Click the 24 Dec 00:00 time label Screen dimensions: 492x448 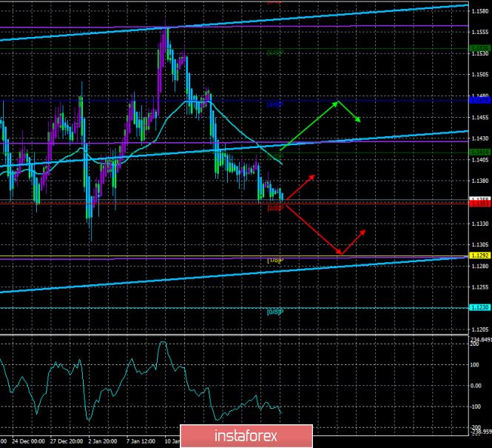coord(29,441)
